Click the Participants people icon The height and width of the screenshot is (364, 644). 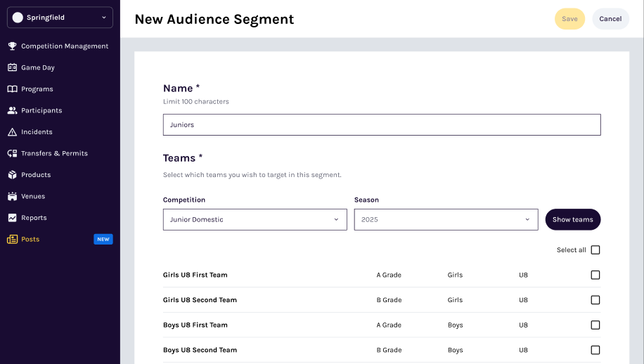coord(12,110)
